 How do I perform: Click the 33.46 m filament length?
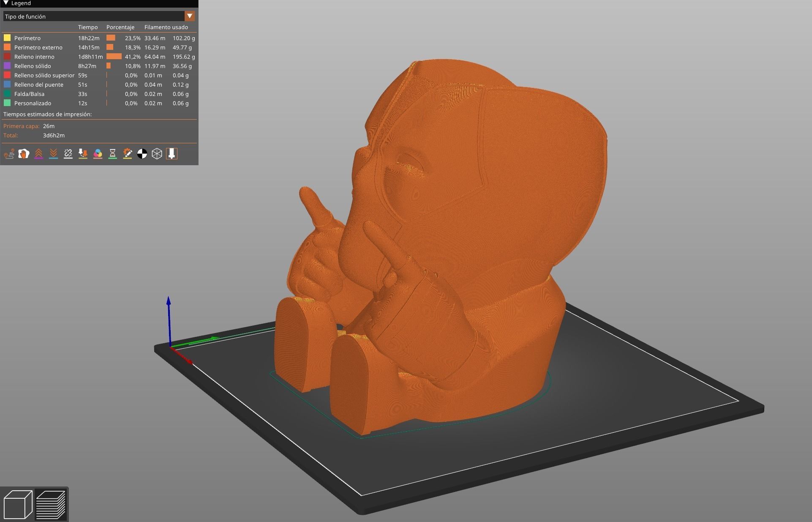[x=155, y=38]
